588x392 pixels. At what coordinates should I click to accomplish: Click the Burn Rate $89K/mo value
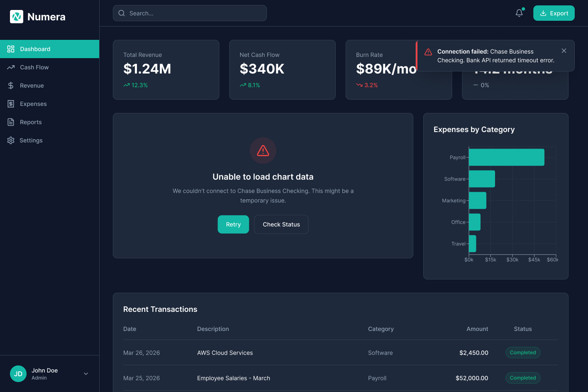pos(386,69)
